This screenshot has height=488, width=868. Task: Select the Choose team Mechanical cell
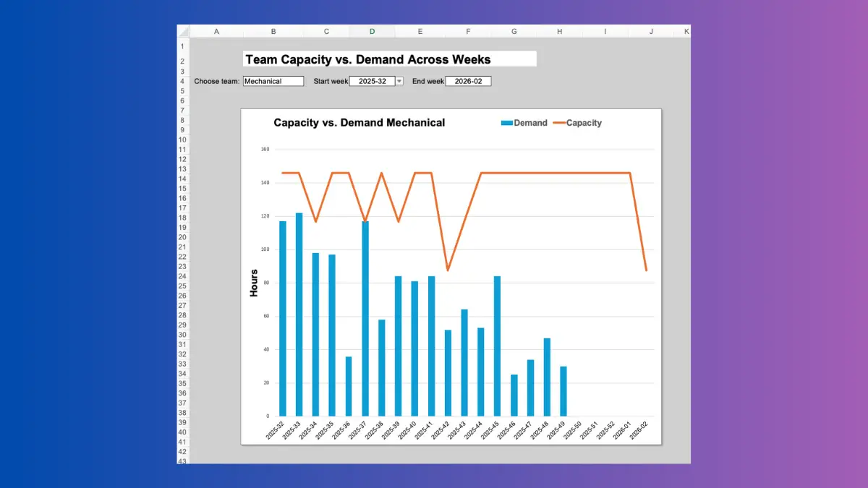point(273,82)
